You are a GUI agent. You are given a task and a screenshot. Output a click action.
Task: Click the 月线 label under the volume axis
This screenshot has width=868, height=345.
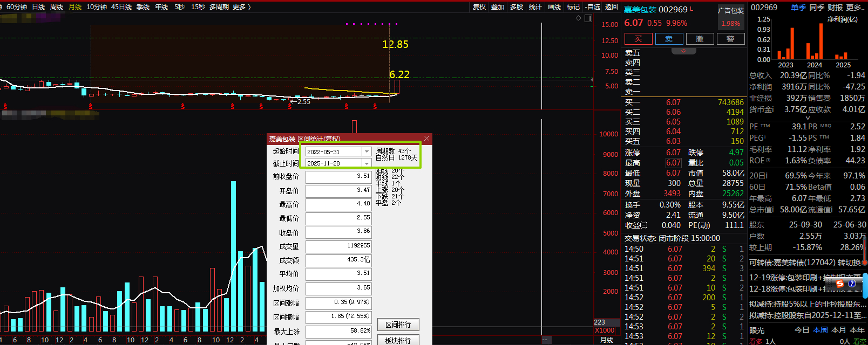click(607, 340)
